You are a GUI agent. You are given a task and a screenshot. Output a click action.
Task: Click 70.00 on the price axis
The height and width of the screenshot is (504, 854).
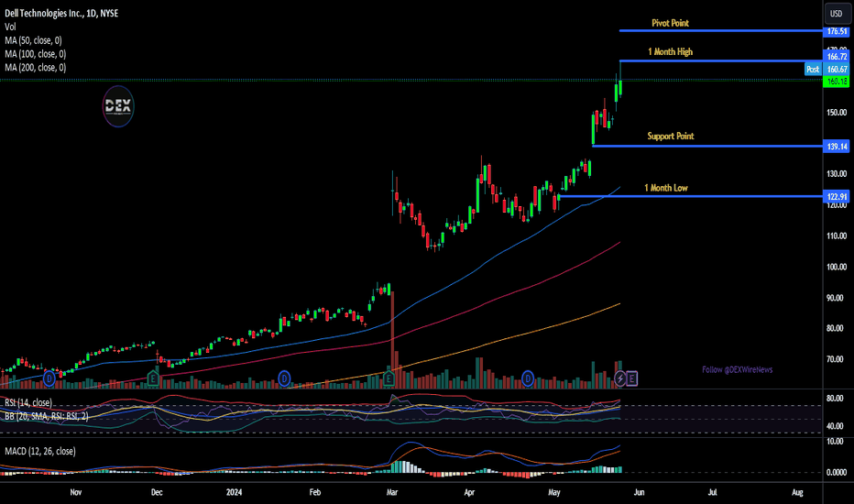pos(837,359)
